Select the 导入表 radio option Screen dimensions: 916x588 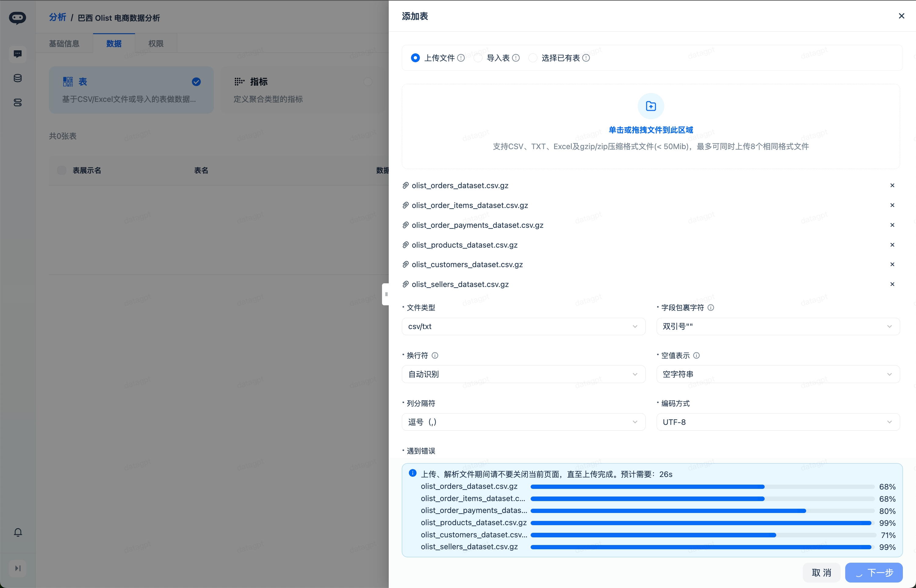pos(478,58)
